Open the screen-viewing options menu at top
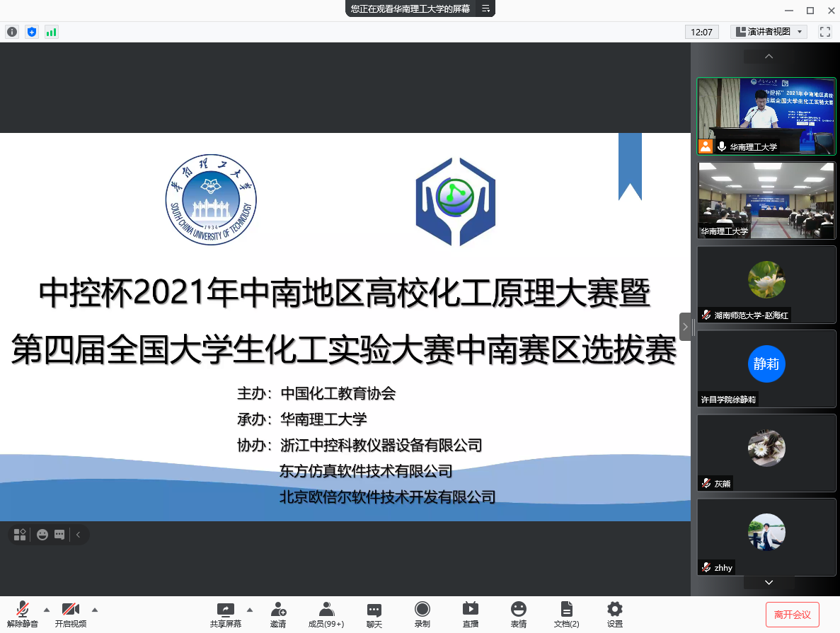The width and height of the screenshot is (840, 633). click(x=486, y=8)
